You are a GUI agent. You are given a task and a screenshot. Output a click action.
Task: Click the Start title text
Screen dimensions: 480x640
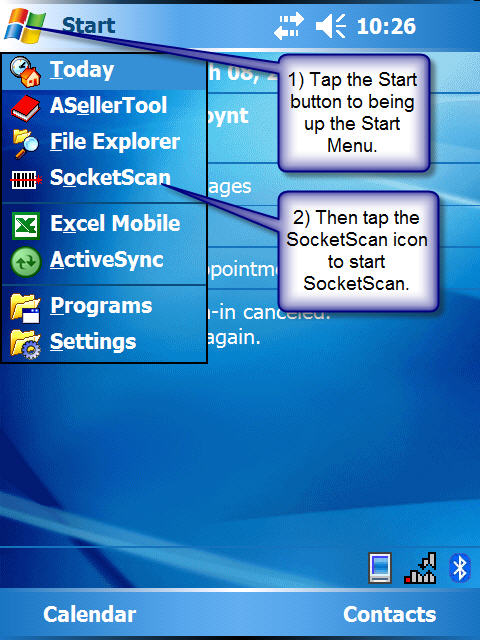[89, 25]
